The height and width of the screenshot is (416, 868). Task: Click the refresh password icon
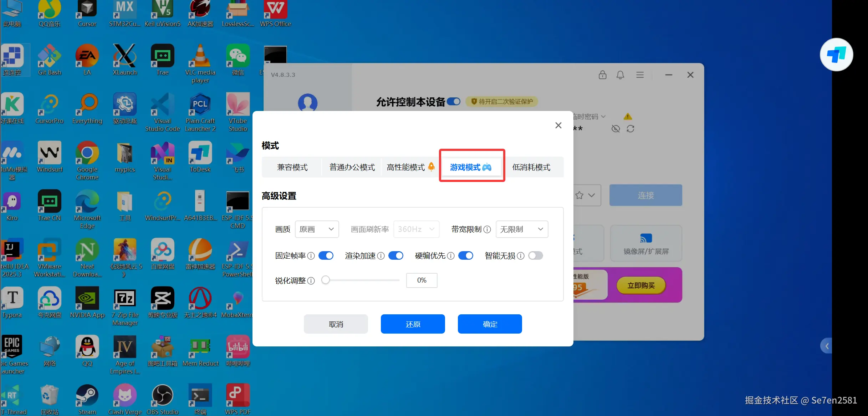tap(630, 129)
